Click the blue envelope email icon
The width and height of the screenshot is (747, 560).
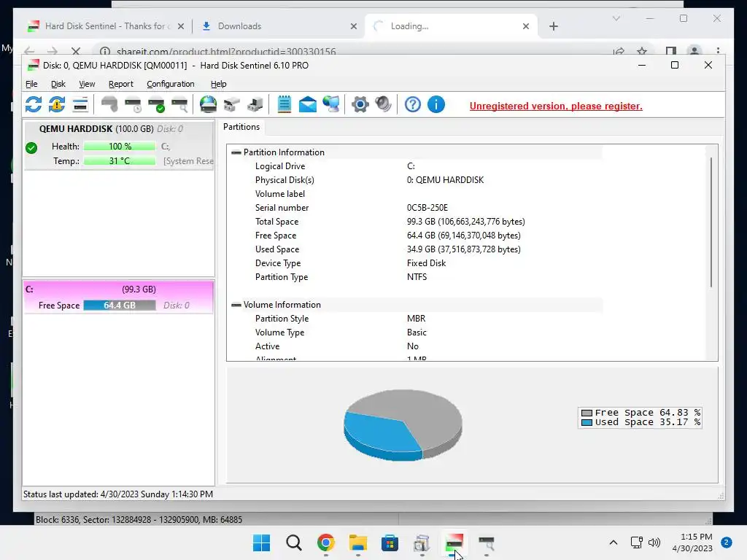click(308, 104)
